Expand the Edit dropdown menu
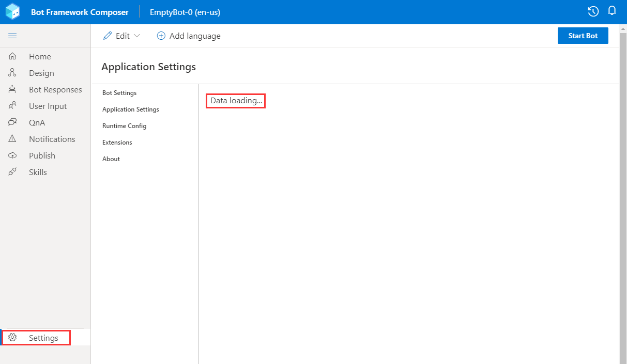627x364 pixels. point(121,36)
